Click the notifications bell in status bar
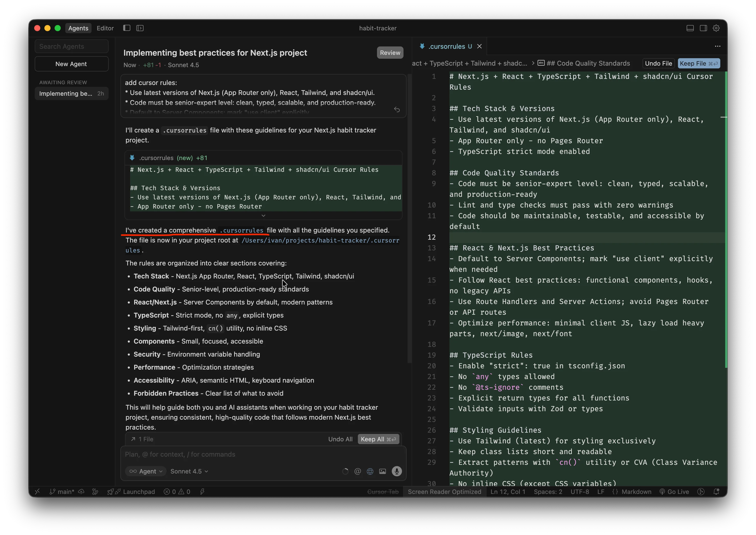Image resolution: width=756 pixels, height=535 pixels. pyautogui.click(x=716, y=492)
